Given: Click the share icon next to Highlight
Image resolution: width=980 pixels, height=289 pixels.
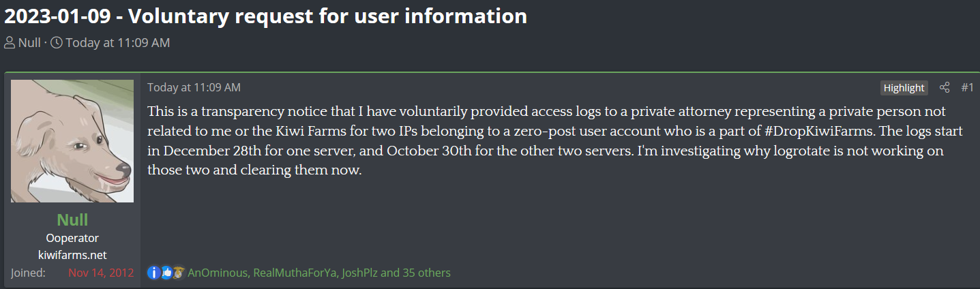Looking at the screenshot, I should [945, 87].
